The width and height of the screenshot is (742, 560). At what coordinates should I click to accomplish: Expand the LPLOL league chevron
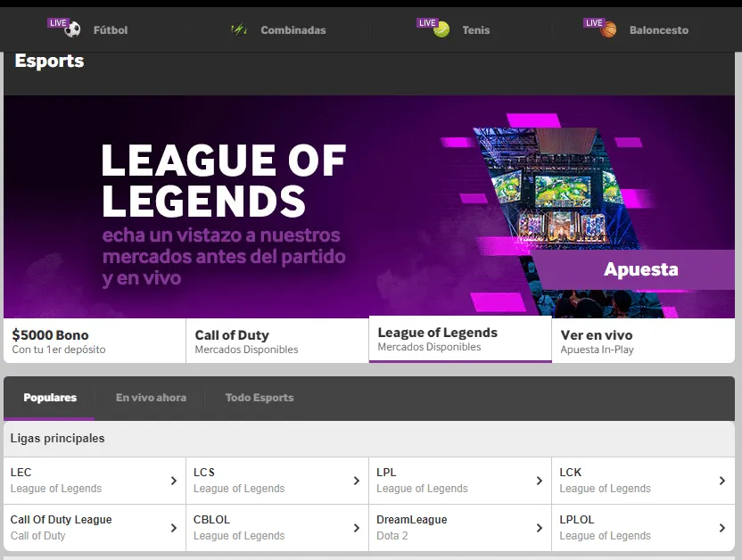722,528
